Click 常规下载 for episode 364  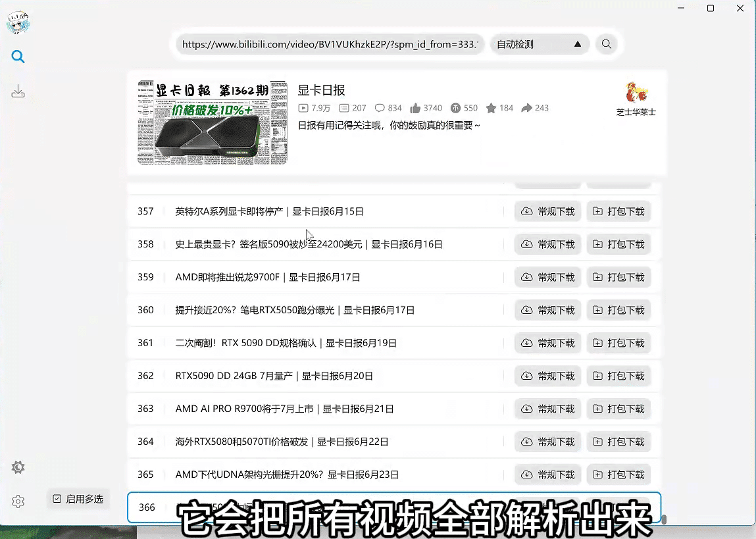click(x=547, y=442)
